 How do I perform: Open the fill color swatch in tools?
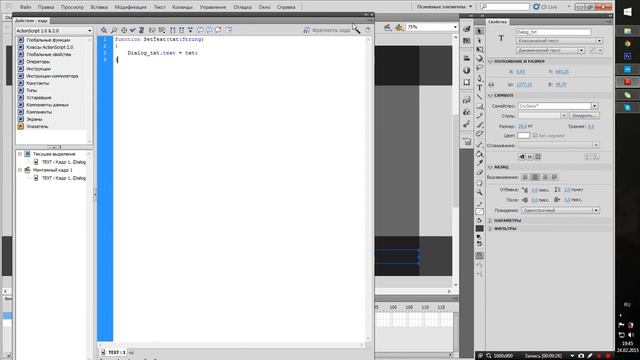point(480,229)
